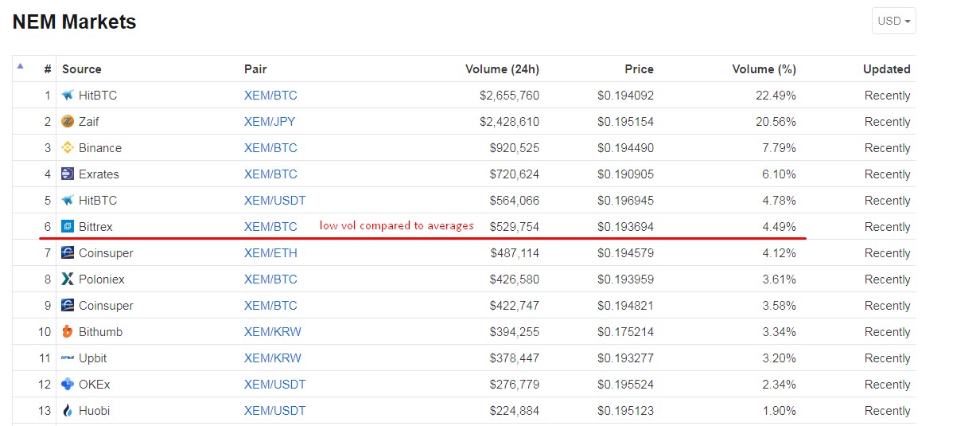Open XEM/BTC pair on Bittrex
The image size is (980, 426).
point(270,227)
